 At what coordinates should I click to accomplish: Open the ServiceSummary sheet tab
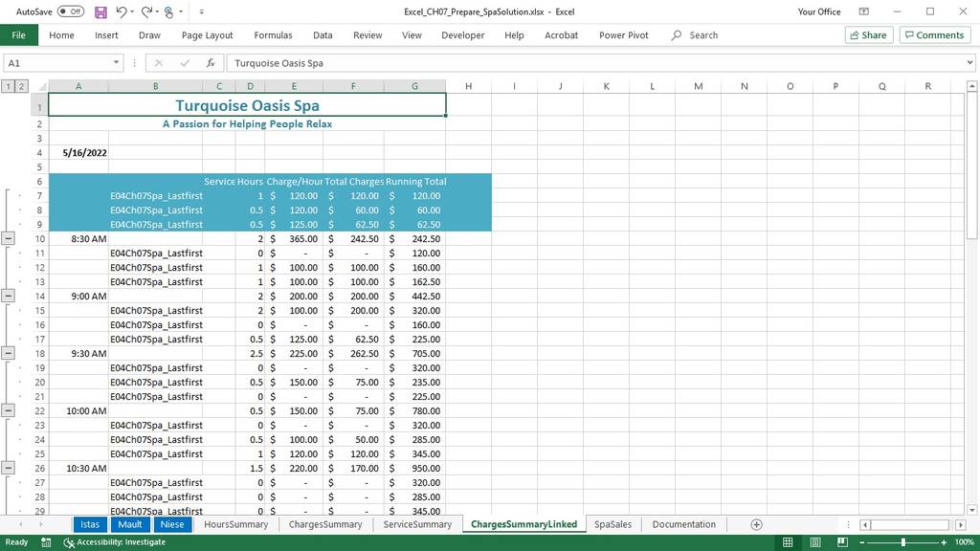[x=417, y=524]
